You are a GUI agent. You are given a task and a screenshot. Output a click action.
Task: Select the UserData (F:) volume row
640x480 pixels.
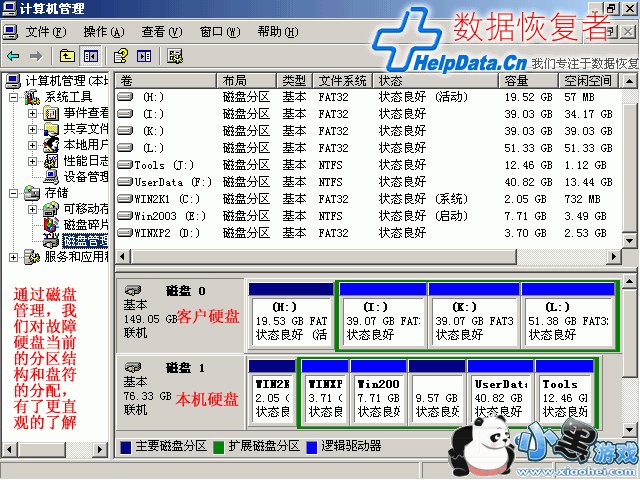tap(368, 182)
